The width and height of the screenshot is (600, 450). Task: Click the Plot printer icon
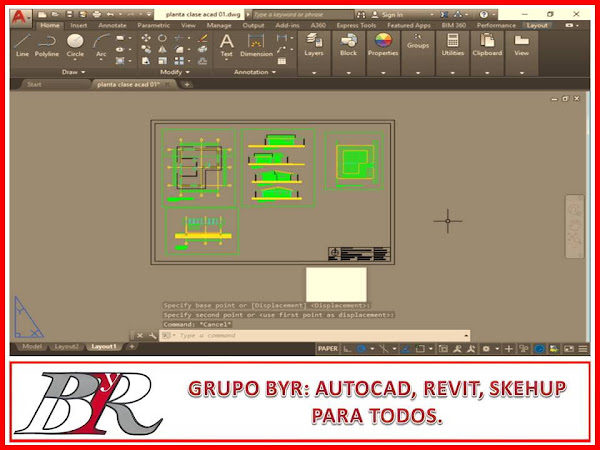[x=97, y=15]
